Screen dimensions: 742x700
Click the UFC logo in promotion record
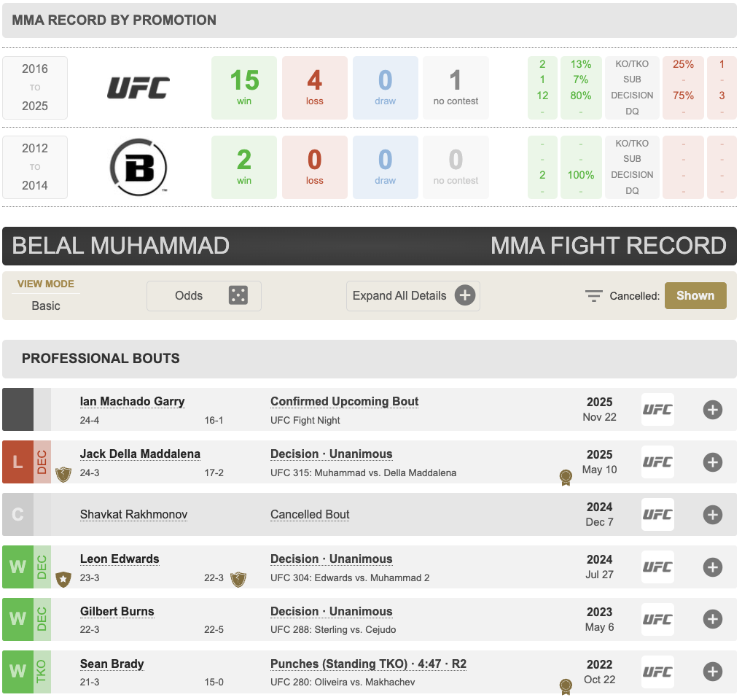138,87
